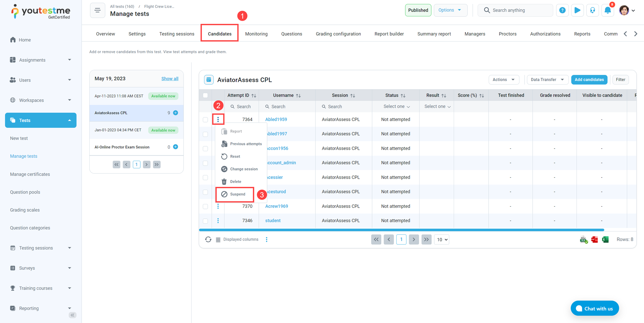Screen dimensions: 644x323
Task: Add candidate plus icon for AviatorAssess CPL
Action: point(176,113)
